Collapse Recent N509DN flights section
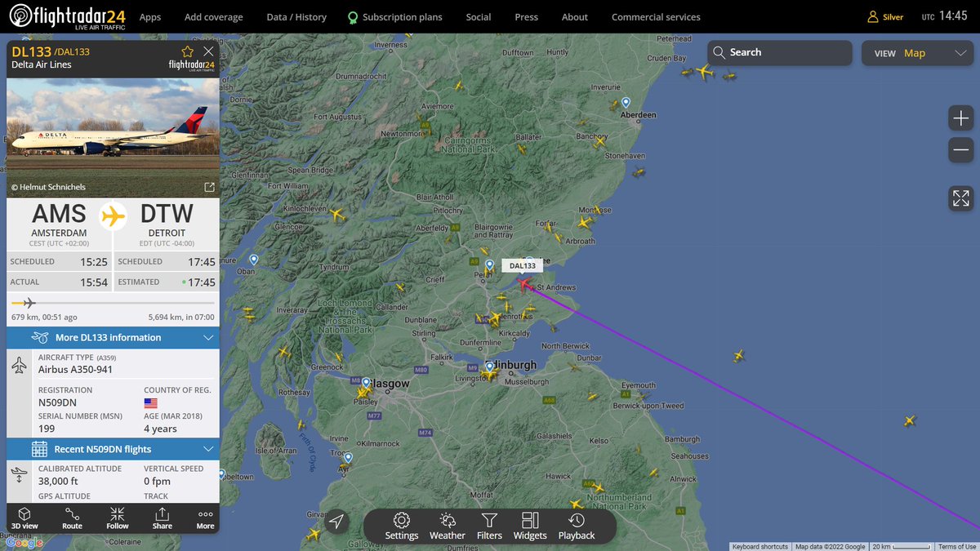The image size is (980, 551). coord(113,449)
